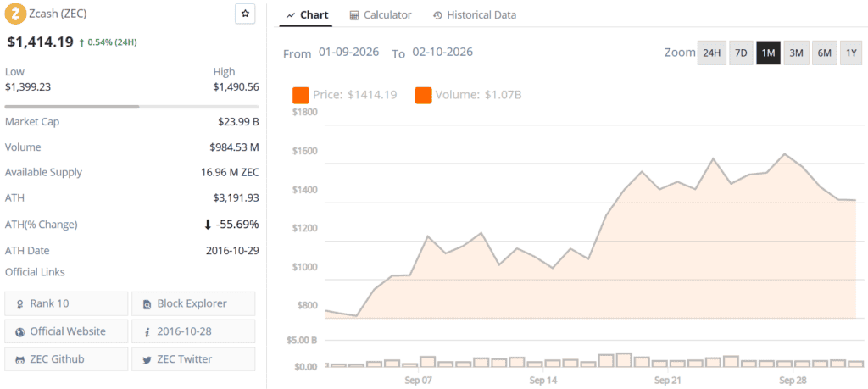The image size is (868, 389).
Task: Open the Historical Data tab
Action: [475, 15]
